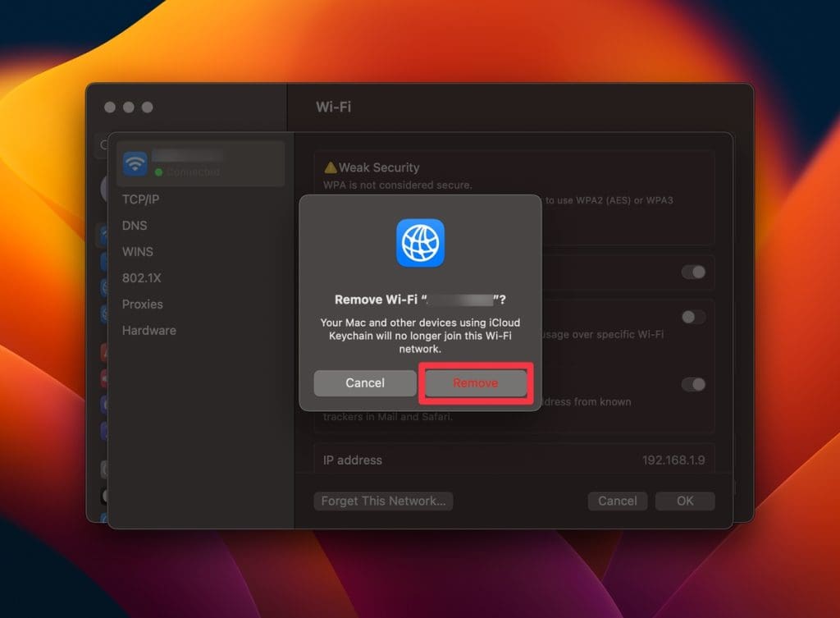This screenshot has width=840, height=618.
Task: Open the TCP/IP tab in sidebar
Action: [140, 199]
